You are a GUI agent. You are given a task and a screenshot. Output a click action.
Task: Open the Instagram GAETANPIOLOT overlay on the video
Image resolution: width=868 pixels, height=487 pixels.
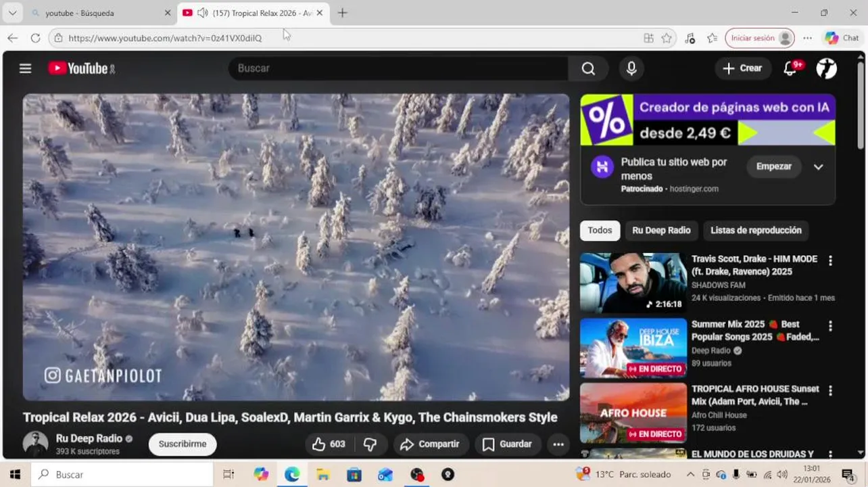pos(103,375)
